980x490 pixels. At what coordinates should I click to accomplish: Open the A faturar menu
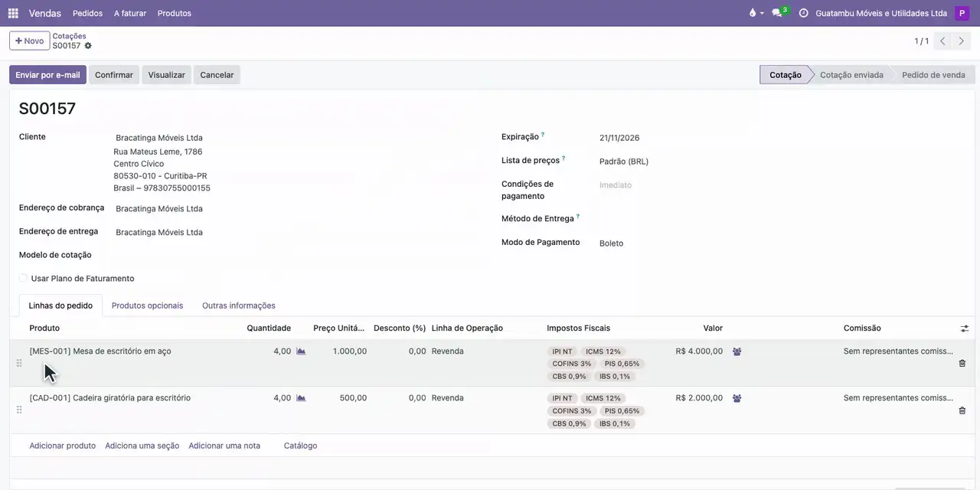pos(130,13)
